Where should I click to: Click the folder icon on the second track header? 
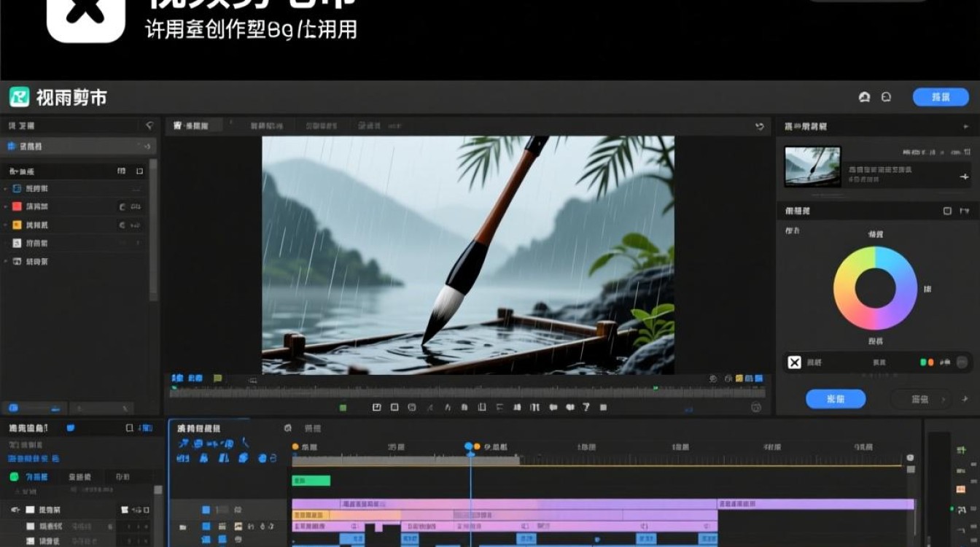[182, 527]
